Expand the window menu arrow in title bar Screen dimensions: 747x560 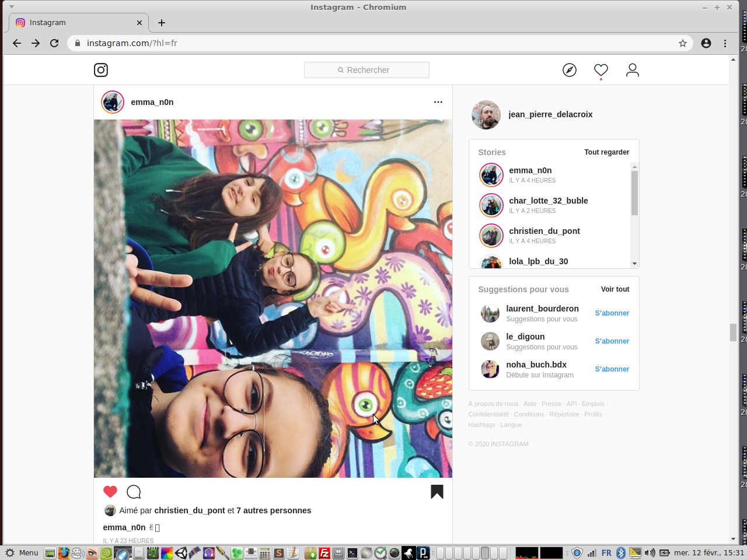tap(12, 7)
